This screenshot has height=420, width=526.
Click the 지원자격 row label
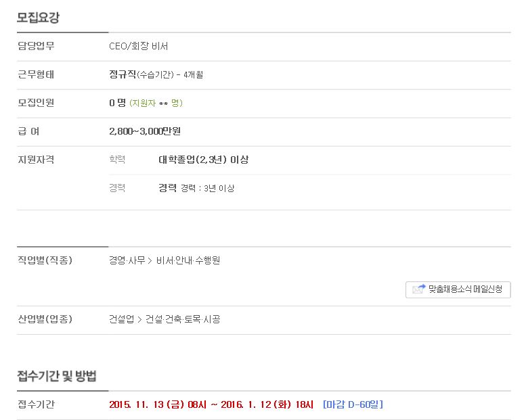point(36,160)
